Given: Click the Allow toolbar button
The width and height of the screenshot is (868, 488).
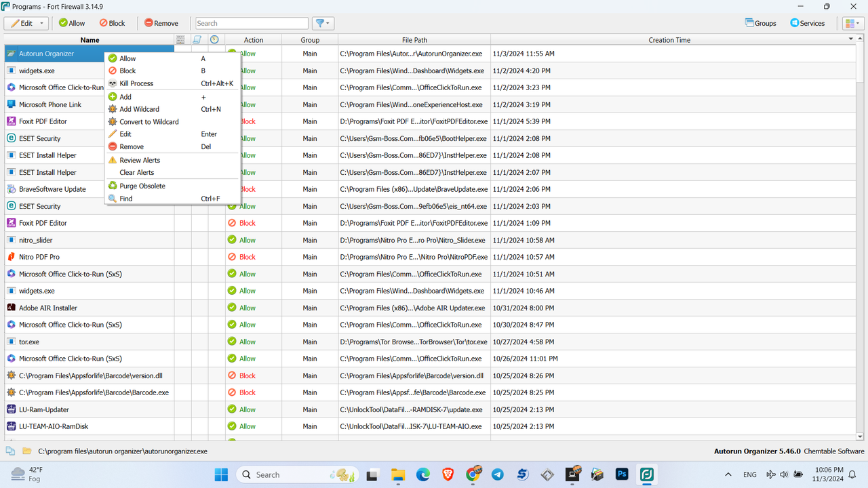Looking at the screenshot, I should pos(72,23).
